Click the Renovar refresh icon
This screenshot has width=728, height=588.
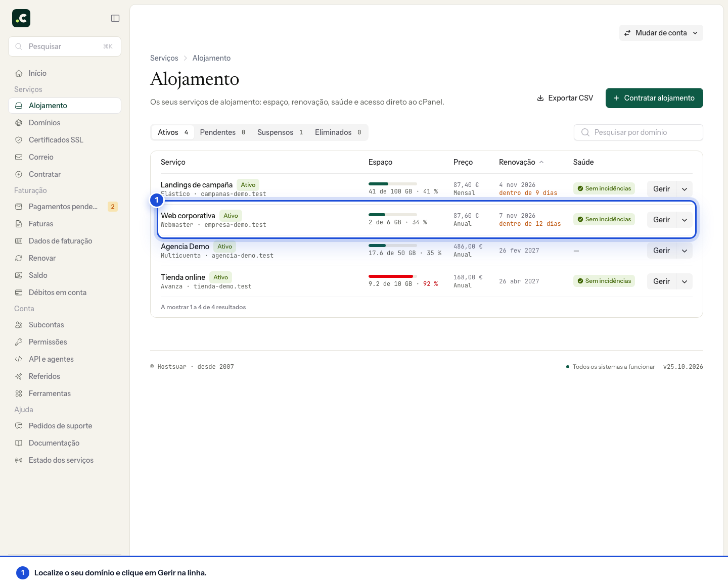tap(19, 258)
